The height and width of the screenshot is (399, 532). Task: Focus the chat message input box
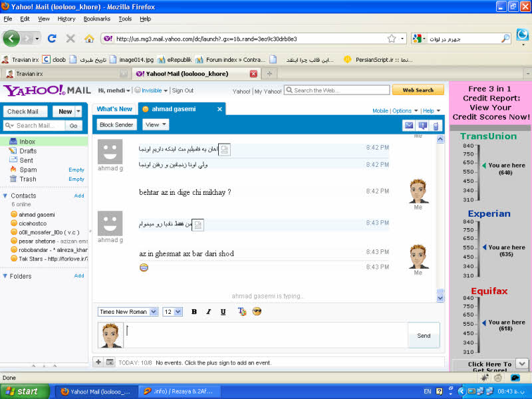tap(265, 335)
